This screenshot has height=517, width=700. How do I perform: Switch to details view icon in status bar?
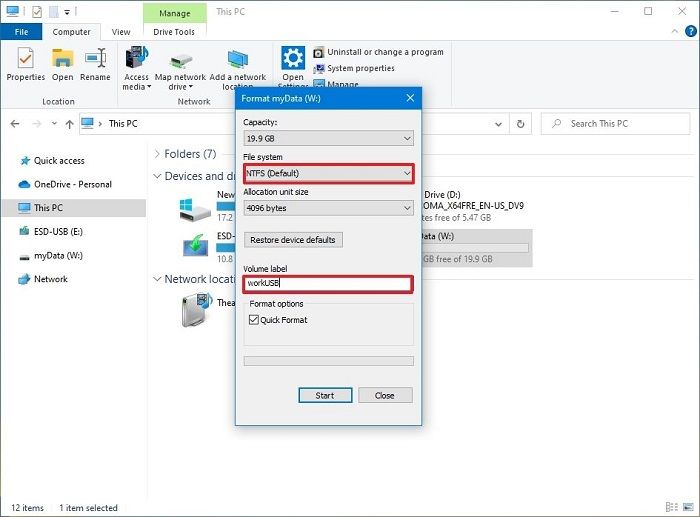(x=671, y=507)
